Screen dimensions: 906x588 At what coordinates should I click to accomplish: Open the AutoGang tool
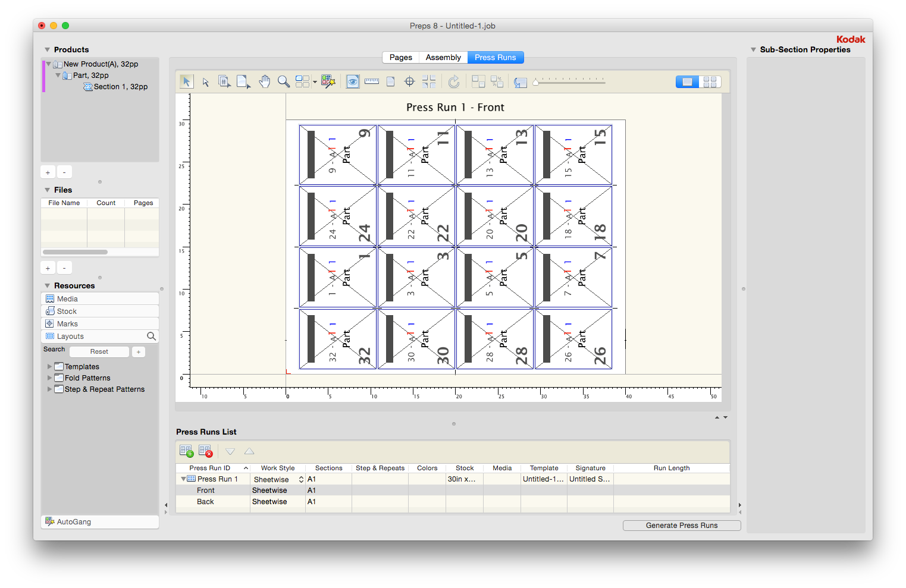[x=74, y=522]
